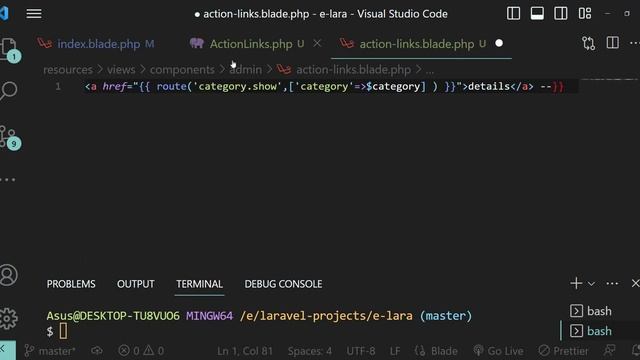Create a new terminal with plus
Image resolution: width=640 pixels, height=360 pixels.
pyautogui.click(x=576, y=283)
